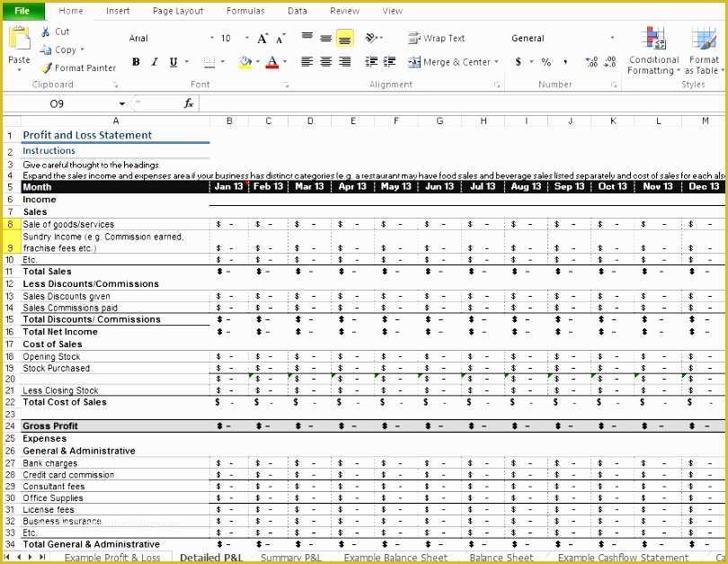The image size is (728, 564).
Task: Open the Formulas ribbon tab
Action: [245, 11]
